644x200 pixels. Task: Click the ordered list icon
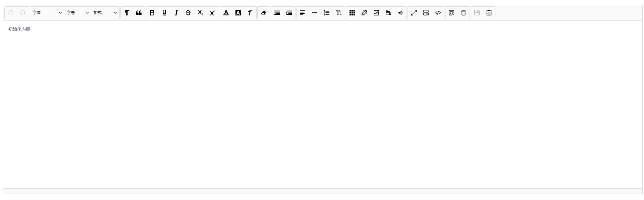[327, 13]
